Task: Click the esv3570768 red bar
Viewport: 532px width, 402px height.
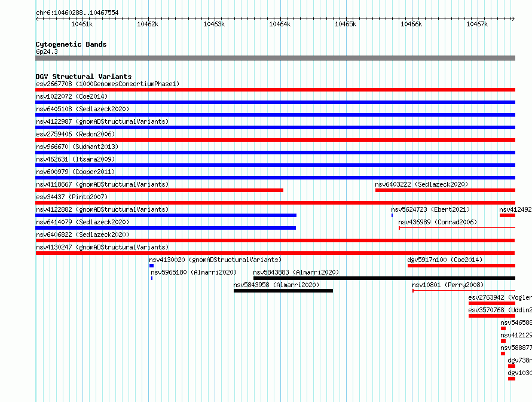Action: click(492, 316)
